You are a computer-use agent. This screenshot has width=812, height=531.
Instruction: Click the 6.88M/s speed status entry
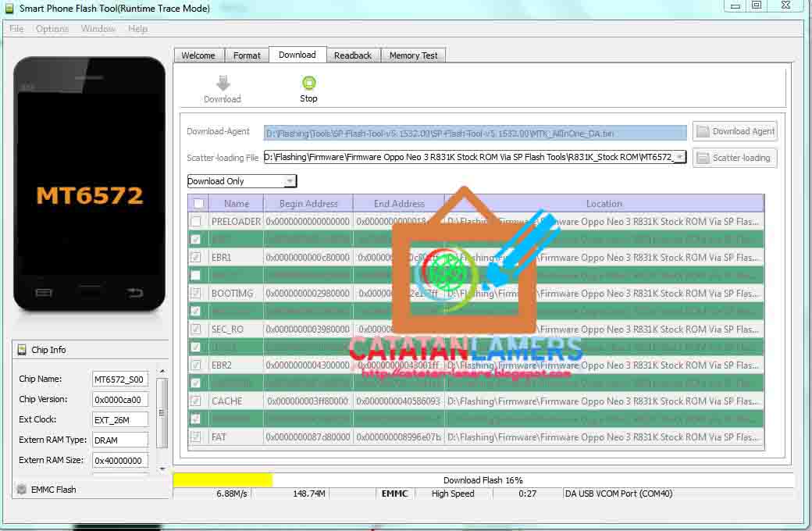tap(231, 494)
